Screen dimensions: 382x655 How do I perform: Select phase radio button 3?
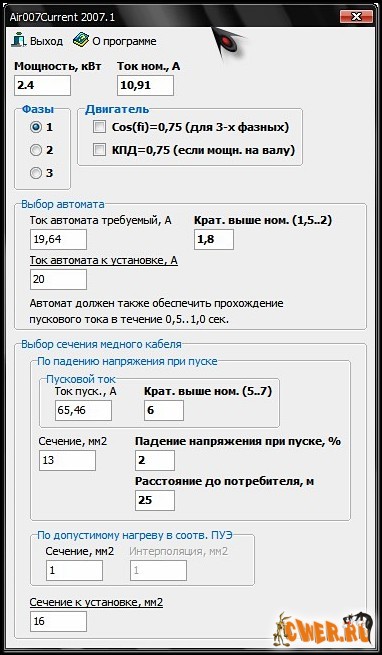coord(36,173)
